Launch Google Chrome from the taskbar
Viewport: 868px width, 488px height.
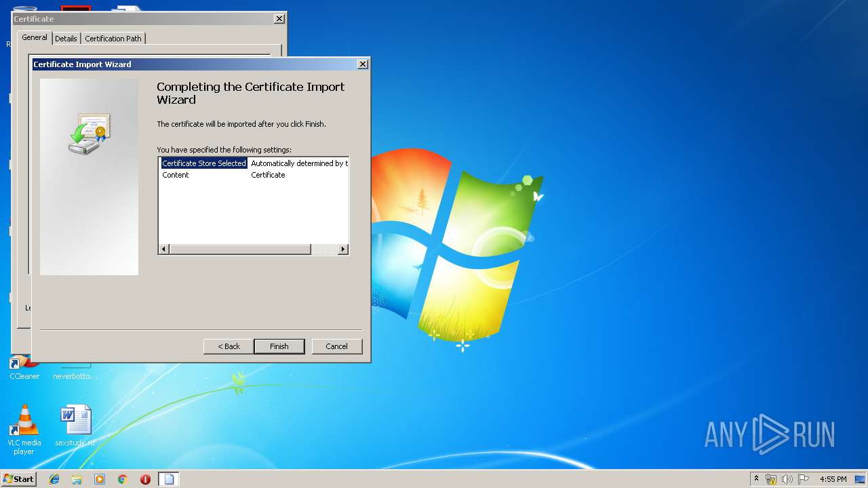(x=123, y=479)
